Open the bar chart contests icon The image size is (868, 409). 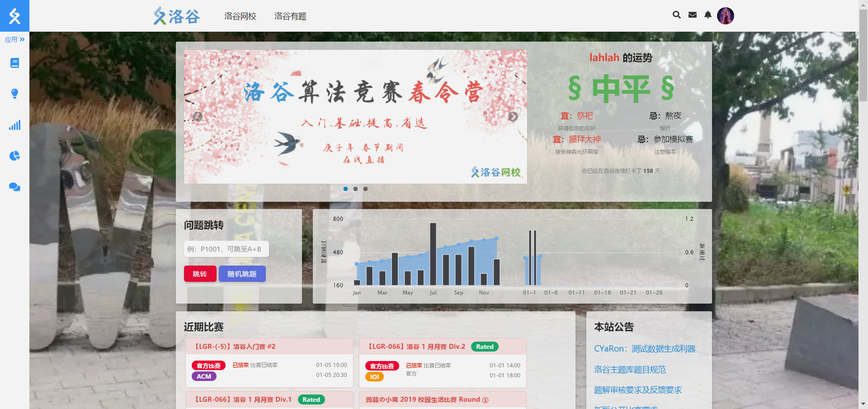(x=14, y=125)
